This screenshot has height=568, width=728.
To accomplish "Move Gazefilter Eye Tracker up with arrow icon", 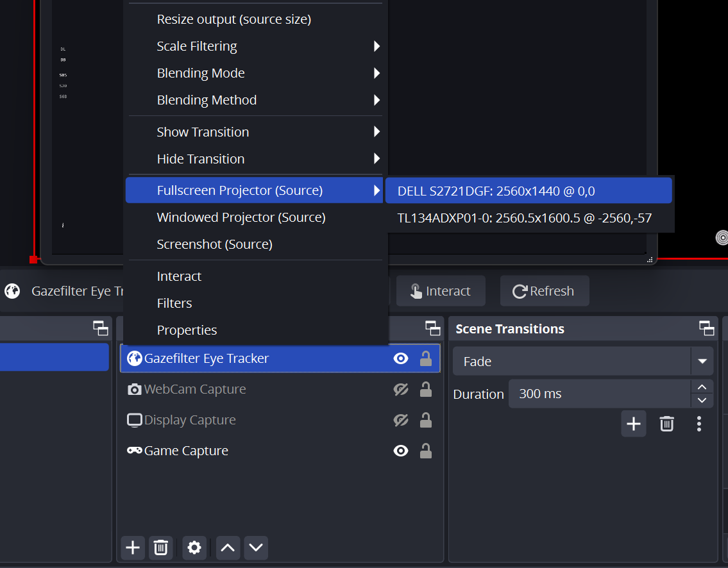I will coord(227,547).
